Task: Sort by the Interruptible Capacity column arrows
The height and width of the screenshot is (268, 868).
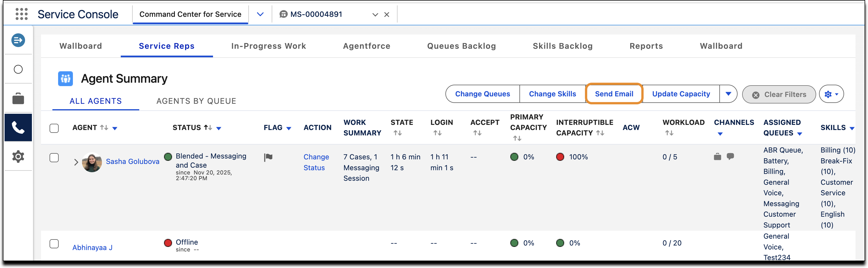Action: [600, 133]
